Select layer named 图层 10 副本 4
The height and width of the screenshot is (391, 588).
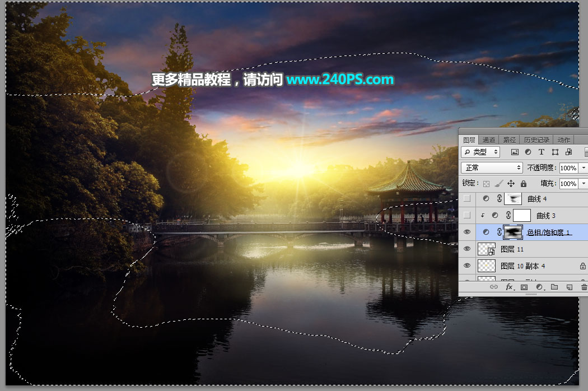tap(522, 266)
